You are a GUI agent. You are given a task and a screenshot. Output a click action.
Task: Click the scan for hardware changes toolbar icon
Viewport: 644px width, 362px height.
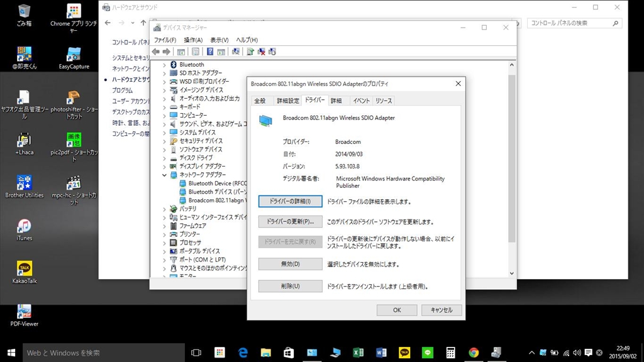point(236,52)
